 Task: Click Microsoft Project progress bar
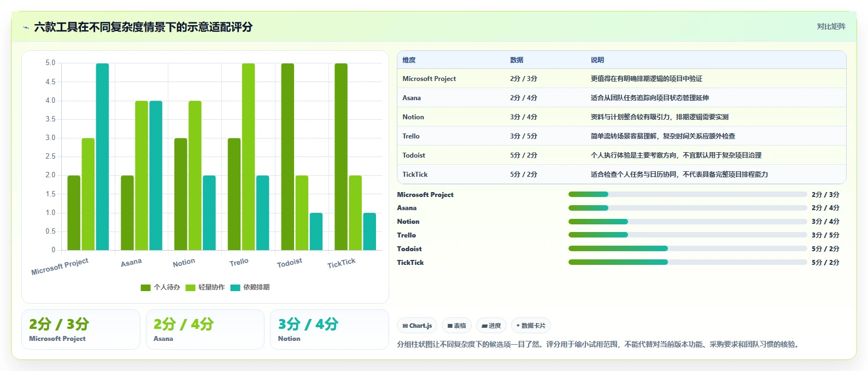click(x=688, y=194)
